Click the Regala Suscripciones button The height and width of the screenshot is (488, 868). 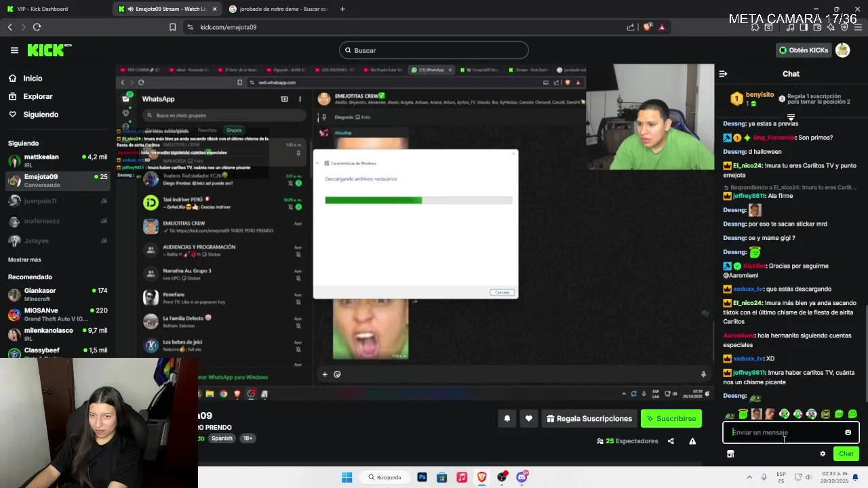coord(588,419)
